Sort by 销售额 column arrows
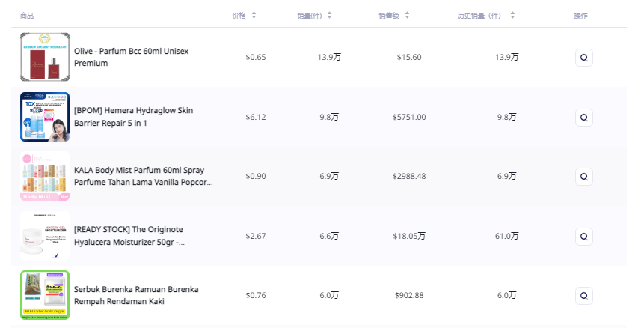 point(407,15)
